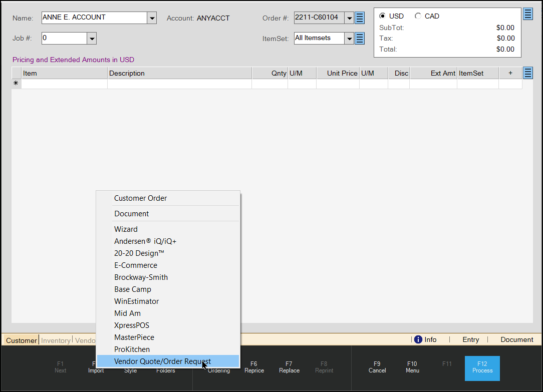Choose Customer Order in the import menu

[x=141, y=198]
